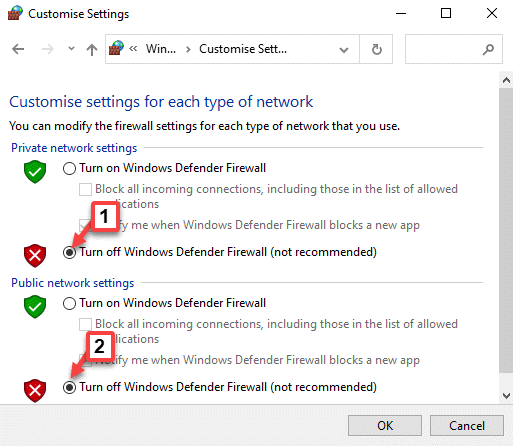This screenshot has width=513, height=446.
Task: Open the address bar history dropdown
Action: 344,50
